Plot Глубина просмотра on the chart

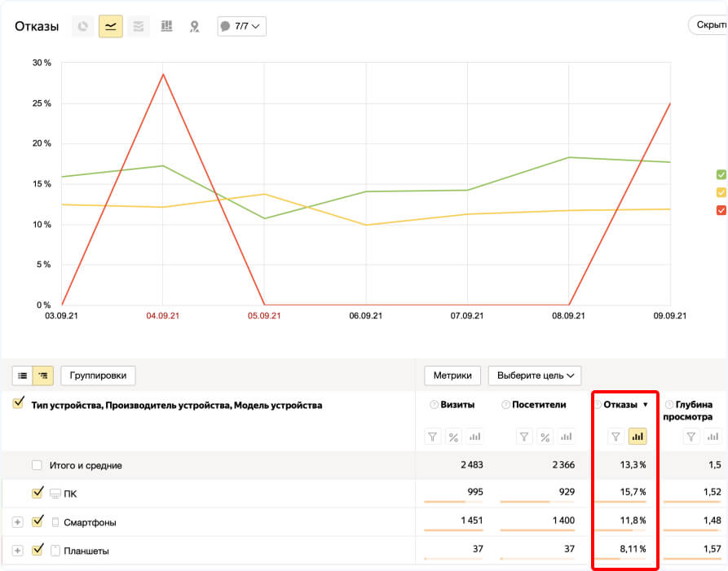713,437
